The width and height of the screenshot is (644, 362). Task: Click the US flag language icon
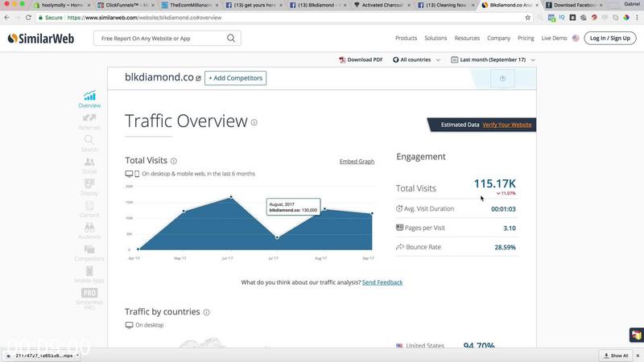click(576, 38)
